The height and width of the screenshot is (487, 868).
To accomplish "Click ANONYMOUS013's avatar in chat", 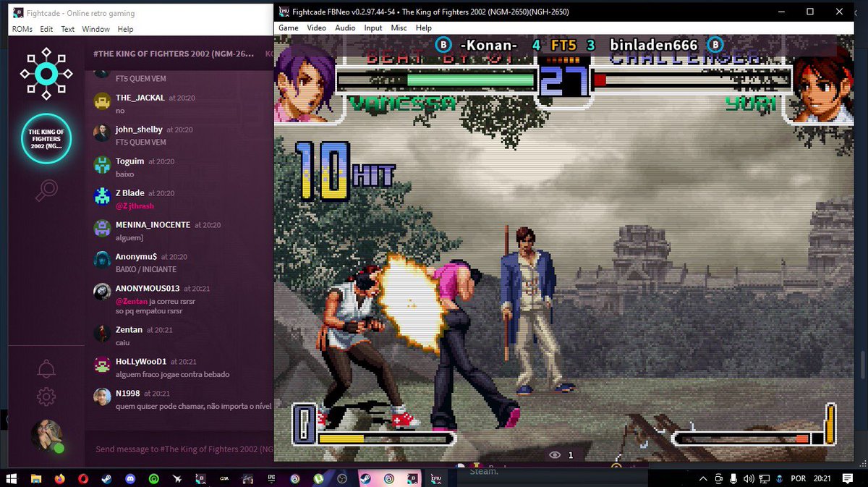I will point(102,292).
